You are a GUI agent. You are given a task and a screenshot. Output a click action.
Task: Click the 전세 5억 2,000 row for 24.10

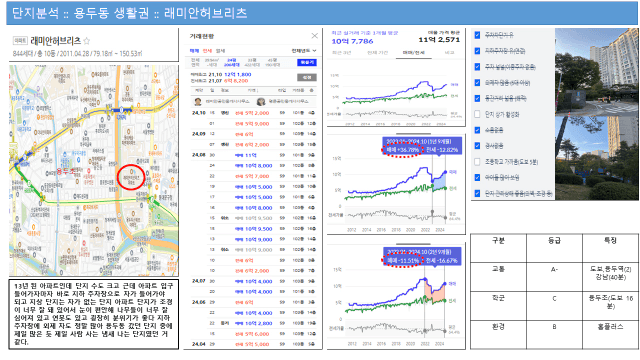[x=253, y=113]
